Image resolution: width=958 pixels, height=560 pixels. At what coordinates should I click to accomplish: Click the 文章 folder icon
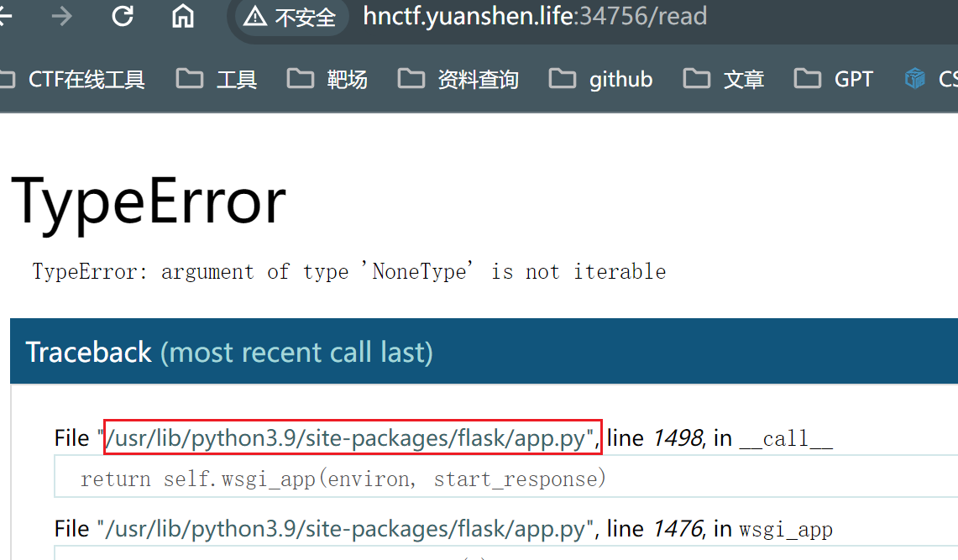696,79
